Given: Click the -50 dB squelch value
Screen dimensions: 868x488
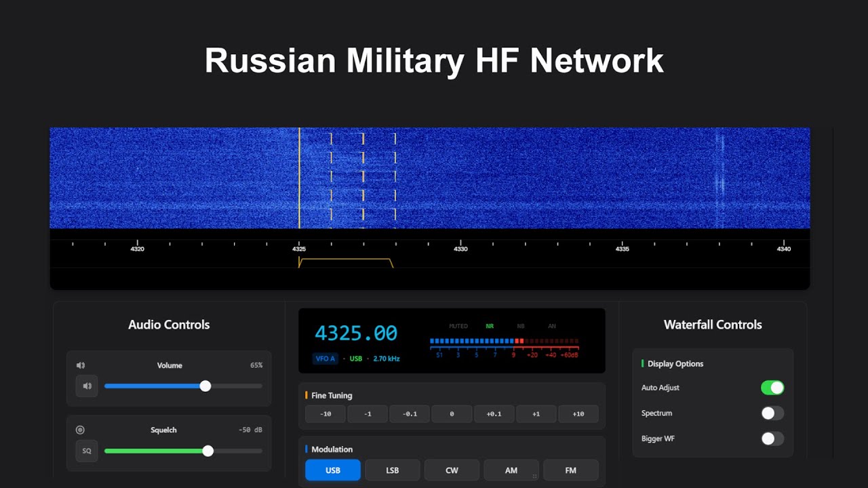Looking at the screenshot, I should click(251, 430).
